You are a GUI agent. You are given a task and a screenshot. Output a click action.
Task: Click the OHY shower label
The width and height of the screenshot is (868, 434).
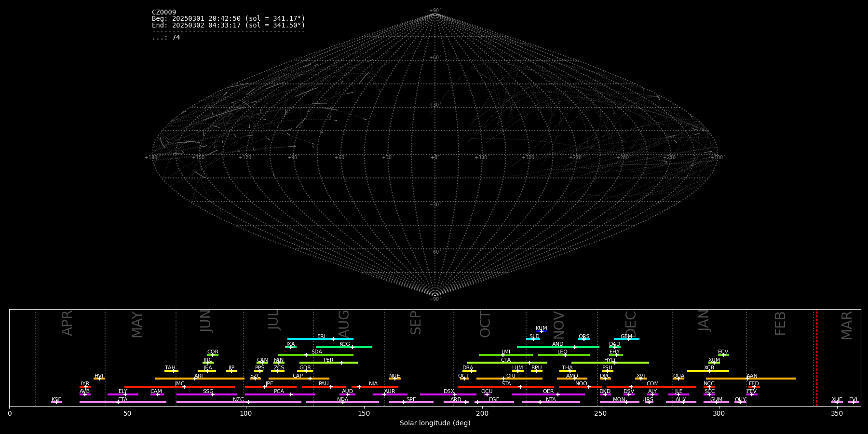[x=740, y=400]
